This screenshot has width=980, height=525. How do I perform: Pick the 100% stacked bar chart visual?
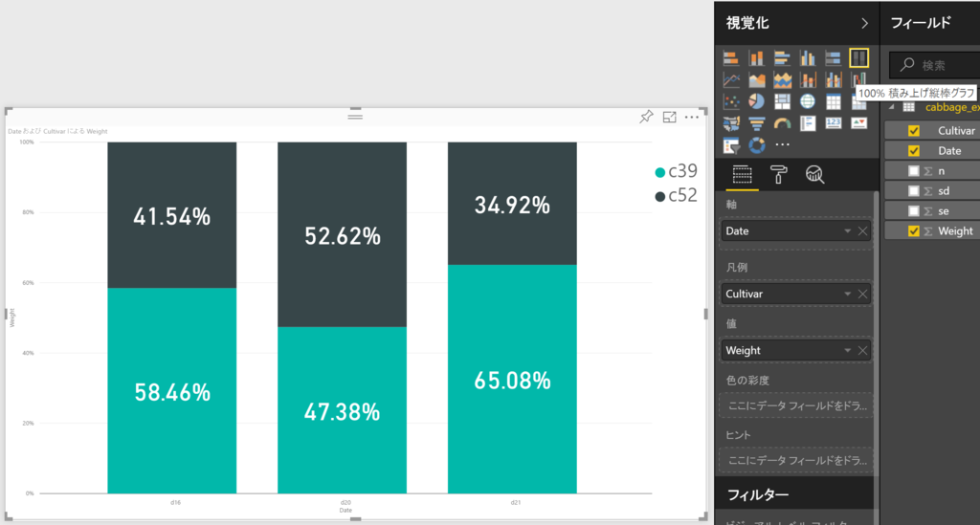(834, 58)
